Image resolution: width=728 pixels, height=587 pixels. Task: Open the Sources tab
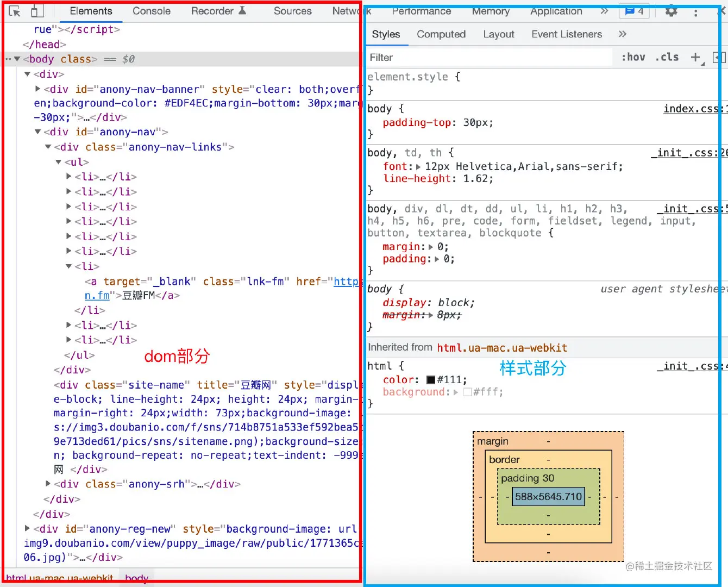(293, 11)
